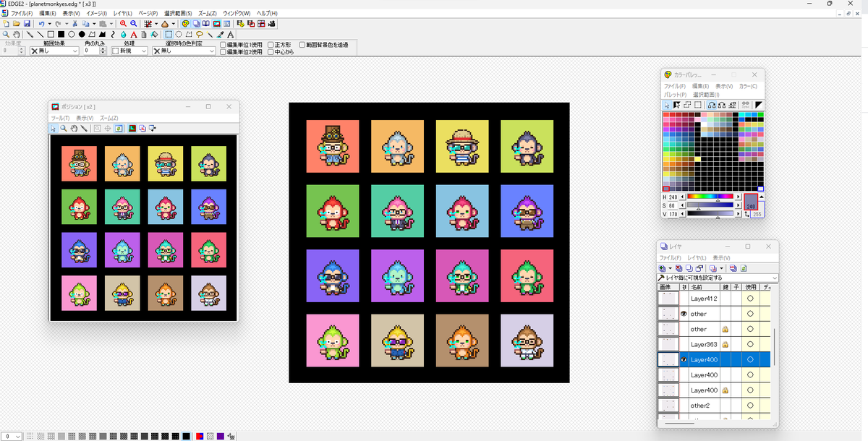
Task: Enable 編集単位1使用 checkbox
Action: (224, 45)
